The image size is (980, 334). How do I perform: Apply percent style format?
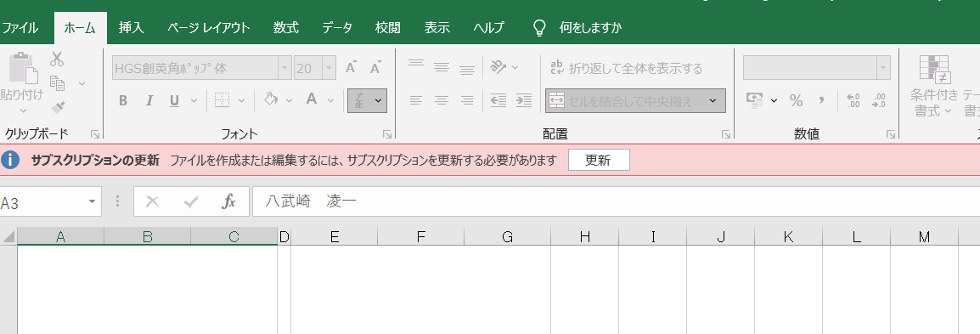797,100
